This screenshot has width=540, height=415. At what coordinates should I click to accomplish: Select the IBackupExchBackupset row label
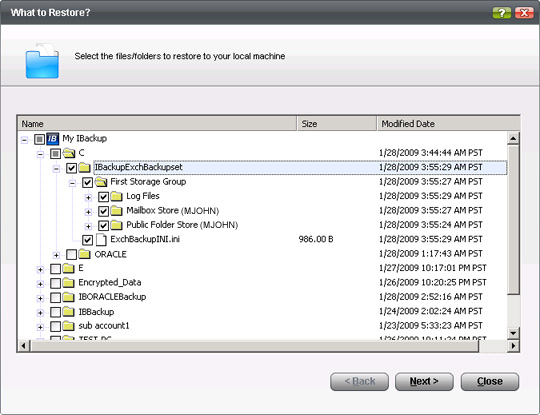tap(138, 167)
